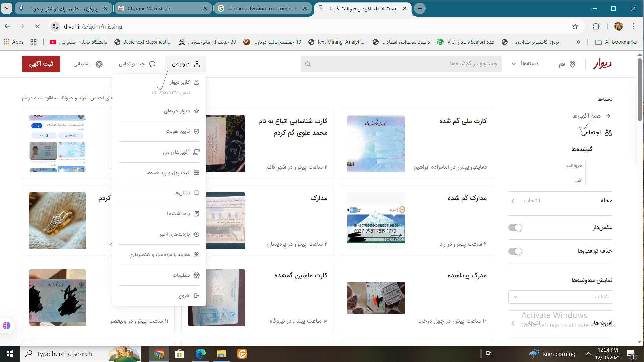The width and height of the screenshot is (644, 362).
Task: Click the chat bubble icon for چت و تماس
Action: [152, 64]
